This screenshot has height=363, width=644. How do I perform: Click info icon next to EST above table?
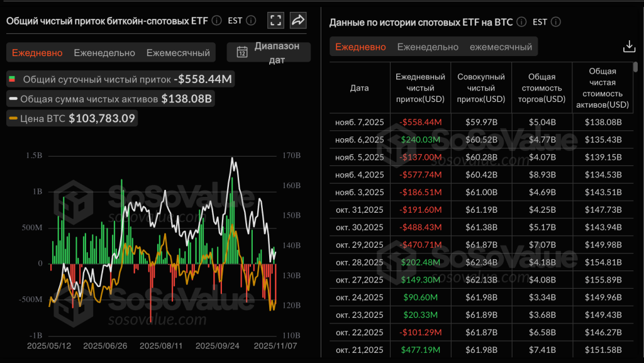click(x=556, y=22)
